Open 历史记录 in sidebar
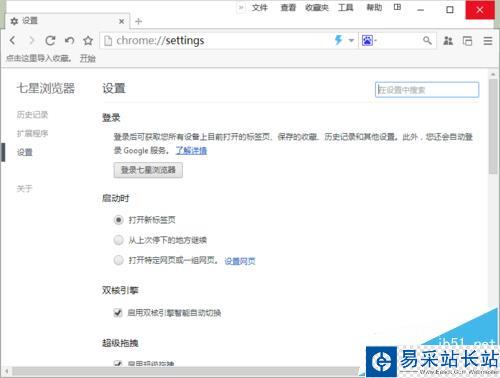This screenshot has width=500, height=378. (32, 115)
